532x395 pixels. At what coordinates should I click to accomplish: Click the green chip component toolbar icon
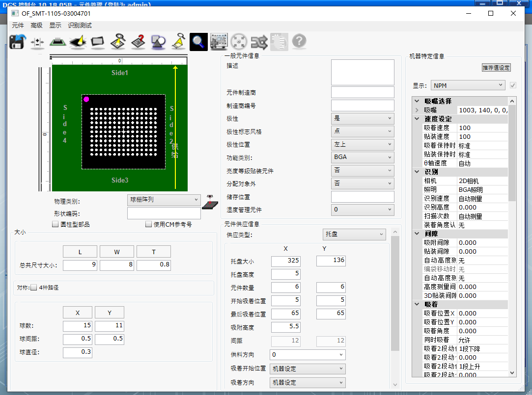tap(58, 42)
